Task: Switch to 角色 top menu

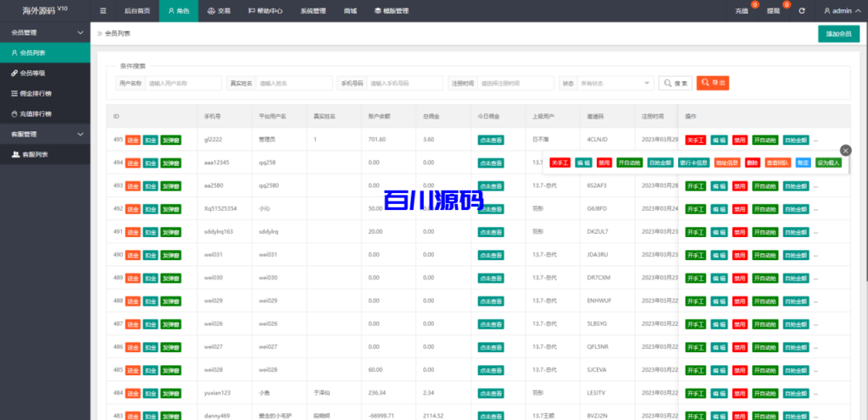Action: (178, 11)
